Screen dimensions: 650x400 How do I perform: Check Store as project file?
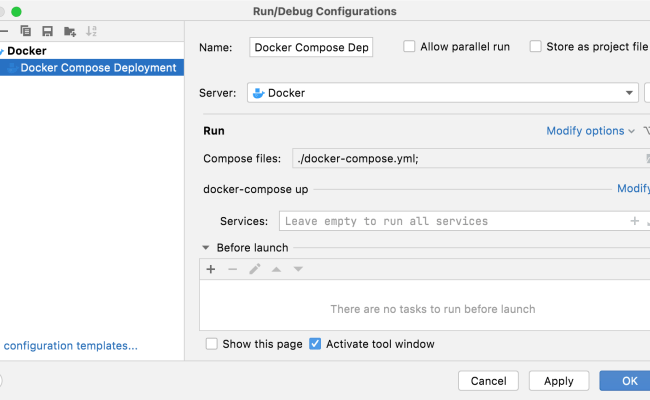coord(535,47)
